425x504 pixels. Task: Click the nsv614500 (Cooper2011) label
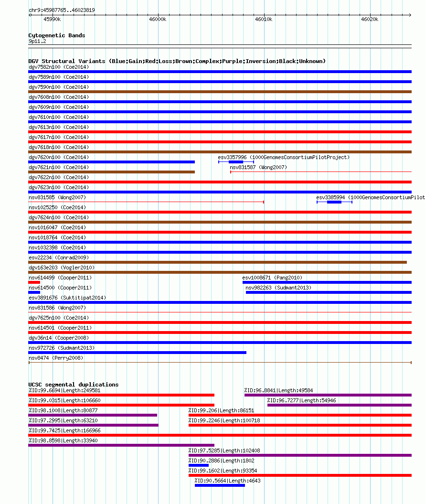[60, 288]
